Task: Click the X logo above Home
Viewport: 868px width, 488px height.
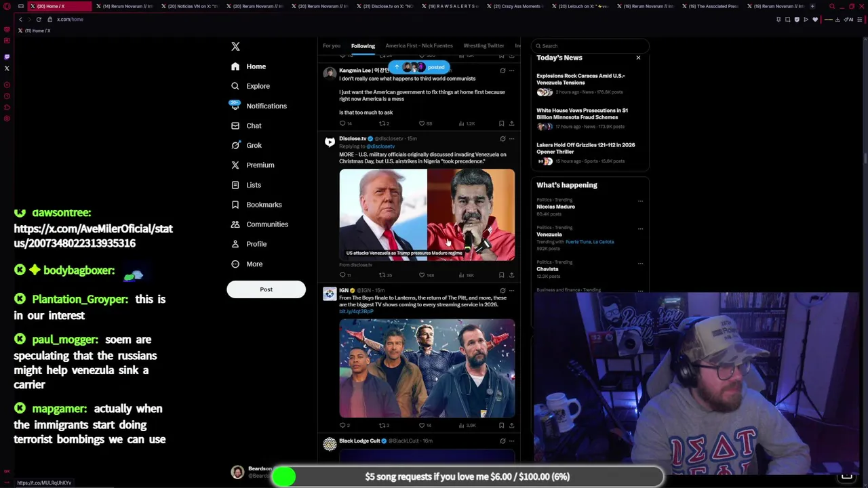Action: pyautogui.click(x=235, y=47)
